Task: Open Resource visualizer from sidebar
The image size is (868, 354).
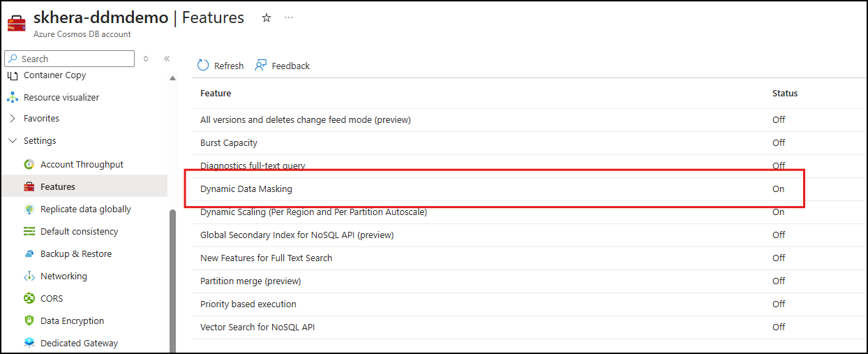Action: (x=61, y=97)
